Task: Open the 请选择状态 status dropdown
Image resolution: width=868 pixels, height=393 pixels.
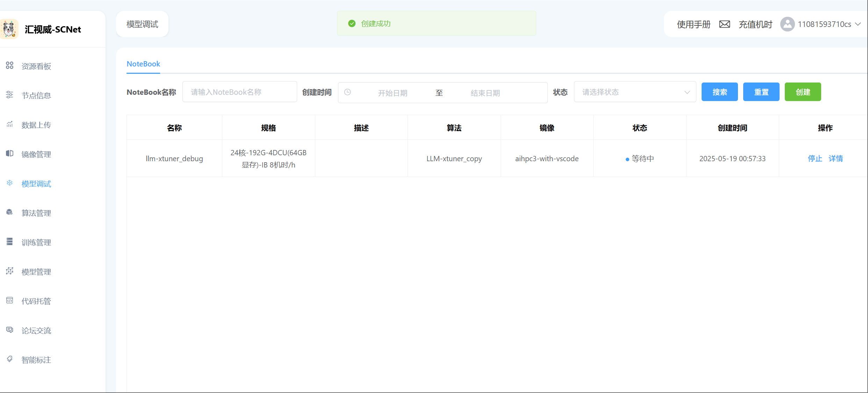Action: (634, 92)
